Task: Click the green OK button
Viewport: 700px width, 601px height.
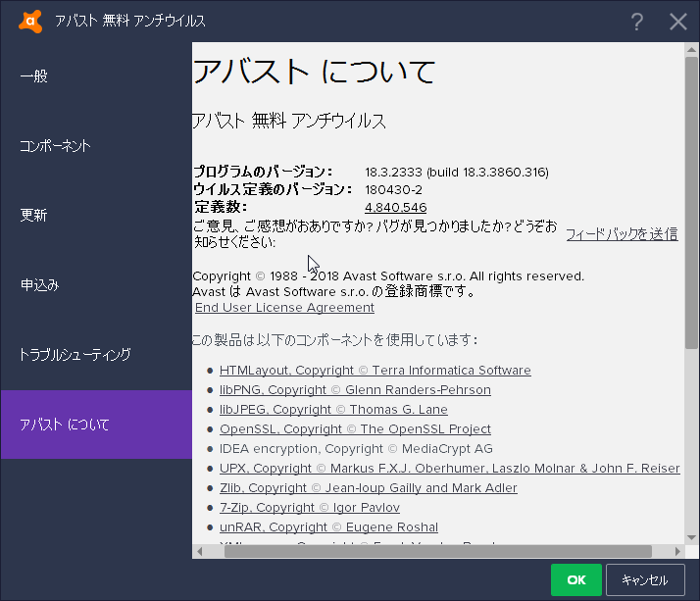Action: tap(575, 580)
